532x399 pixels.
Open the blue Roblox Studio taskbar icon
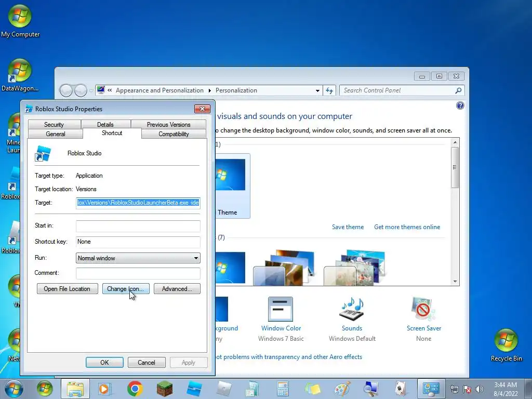194,389
